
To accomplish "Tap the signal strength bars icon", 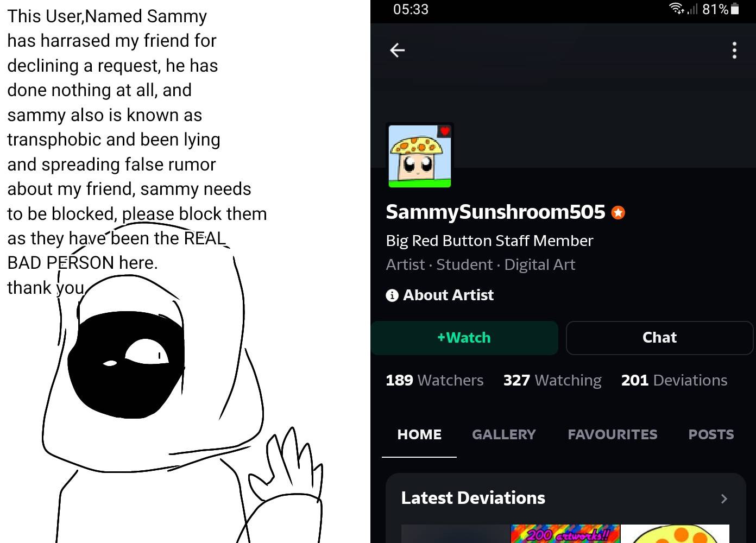I will point(692,9).
